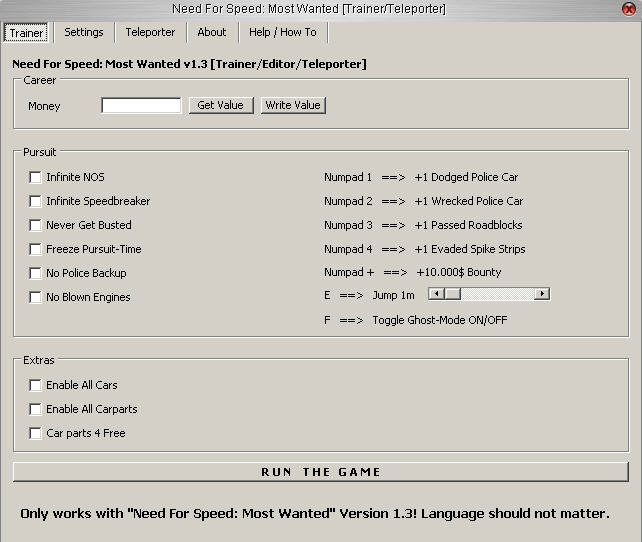
Task: Click the Get Value button
Action: (x=221, y=105)
